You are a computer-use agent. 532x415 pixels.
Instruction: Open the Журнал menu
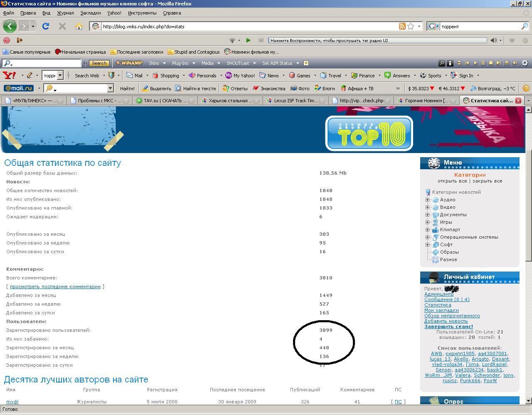(65, 13)
